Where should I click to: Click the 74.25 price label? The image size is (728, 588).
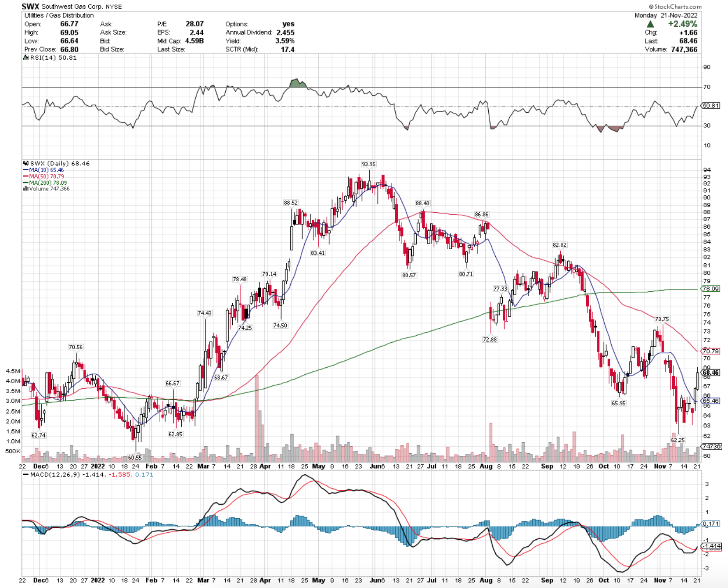245,328
